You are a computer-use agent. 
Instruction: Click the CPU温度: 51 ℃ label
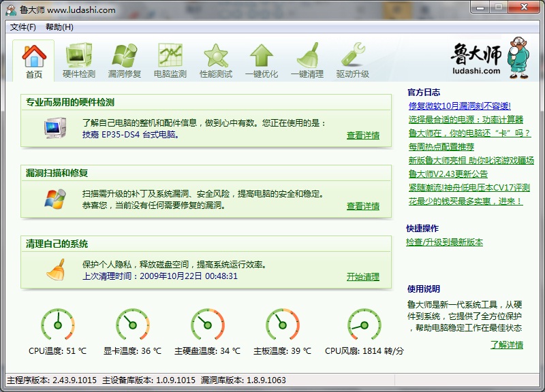[x=58, y=351]
